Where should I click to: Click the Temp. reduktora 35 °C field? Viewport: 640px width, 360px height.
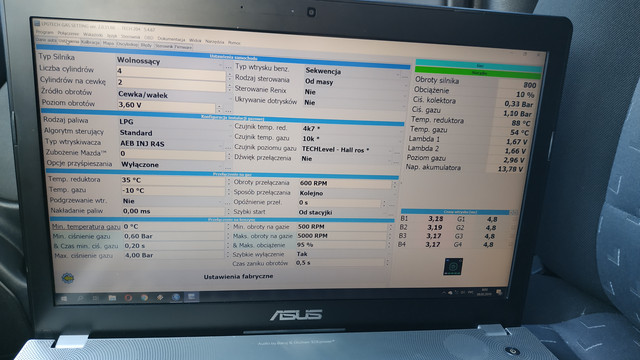(x=173, y=180)
